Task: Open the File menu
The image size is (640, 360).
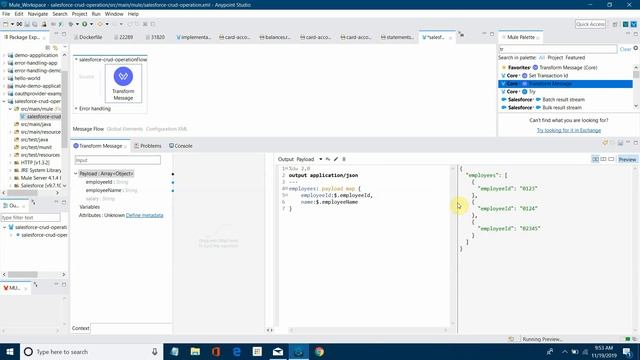Action: pyautogui.click(x=6, y=14)
